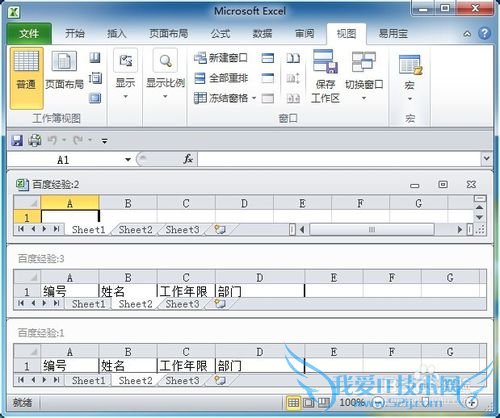Go to last sheet in 百度经验:2 window

coord(56,229)
